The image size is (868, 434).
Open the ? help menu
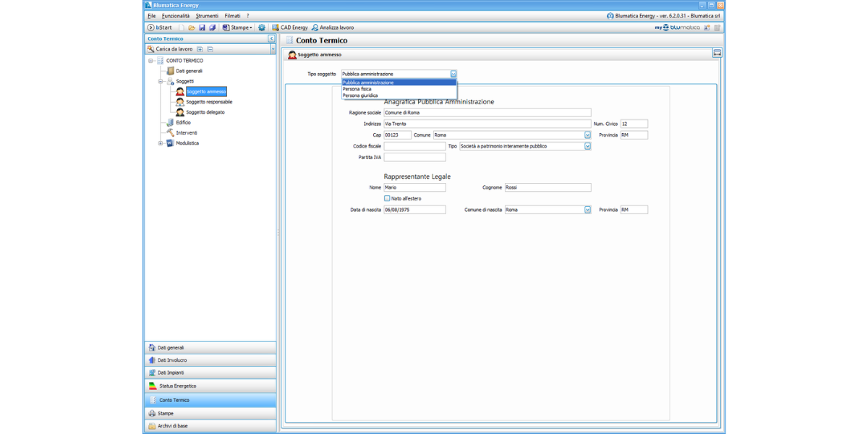(247, 16)
